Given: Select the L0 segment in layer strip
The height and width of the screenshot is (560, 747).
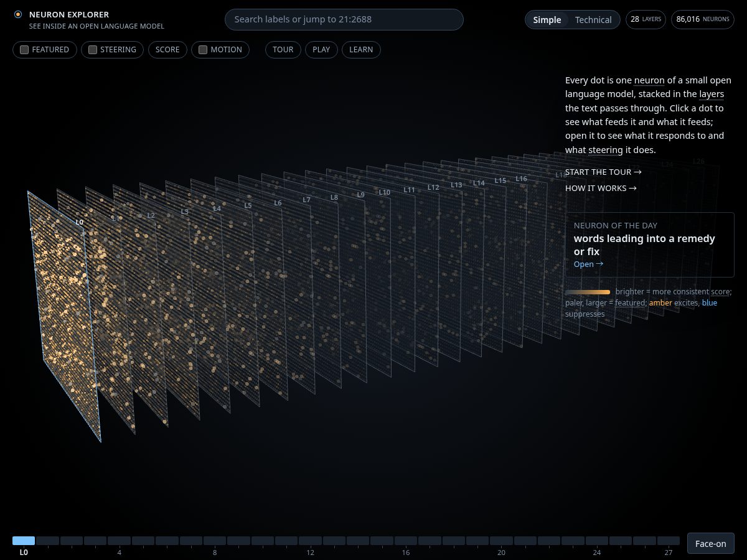Looking at the screenshot, I should point(24,541).
